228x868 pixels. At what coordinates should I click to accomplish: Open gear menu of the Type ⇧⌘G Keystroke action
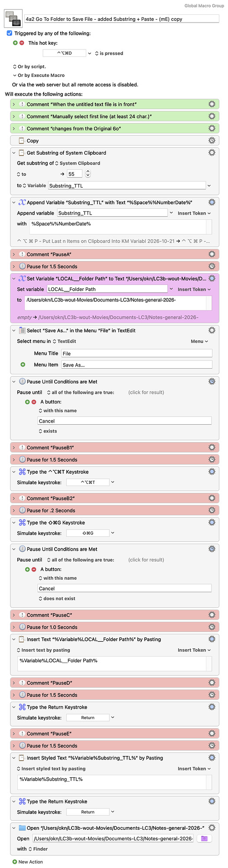pyautogui.click(x=212, y=523)
